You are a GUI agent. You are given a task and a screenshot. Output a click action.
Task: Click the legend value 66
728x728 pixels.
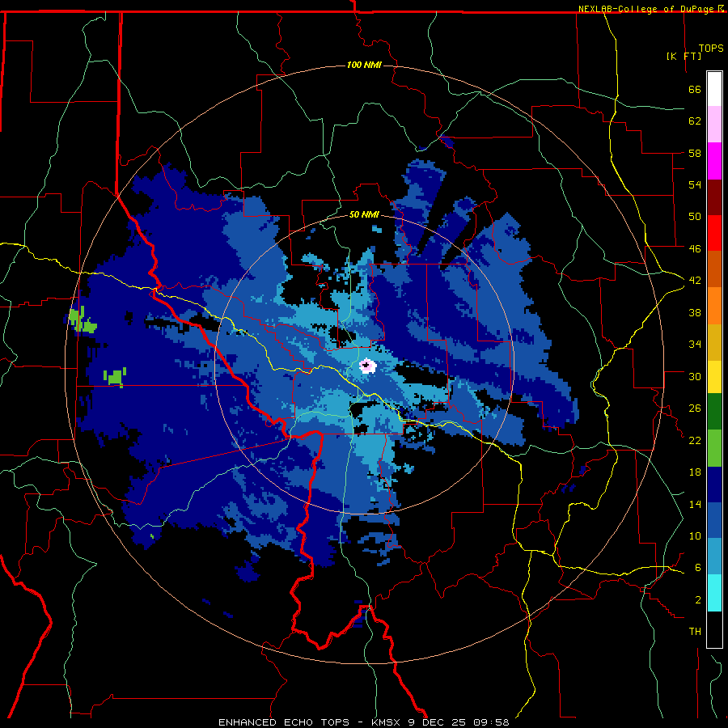[x=695, y=90]
